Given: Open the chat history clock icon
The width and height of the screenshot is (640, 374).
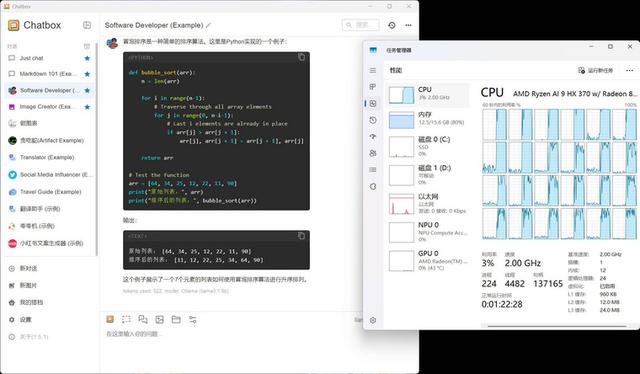Looking at the screenshot, I should [391, 25].
